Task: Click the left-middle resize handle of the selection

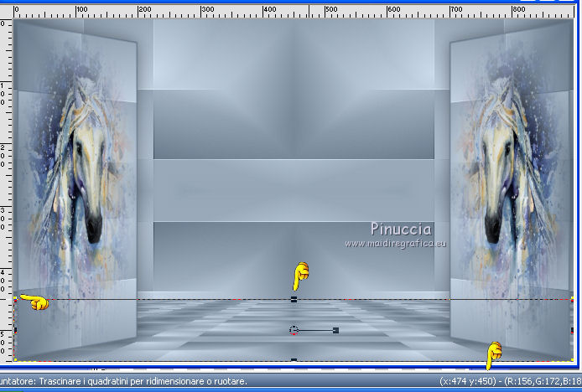Action: [15, 330]
